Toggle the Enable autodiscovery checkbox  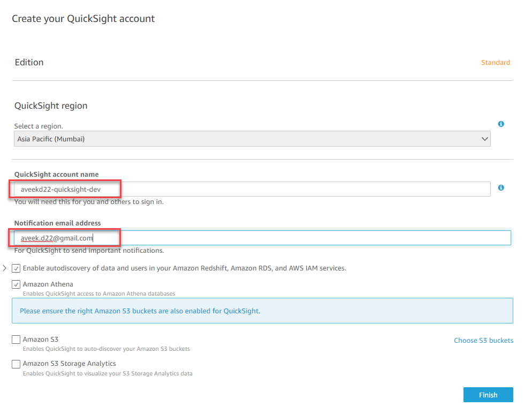[x=16, y=268]
